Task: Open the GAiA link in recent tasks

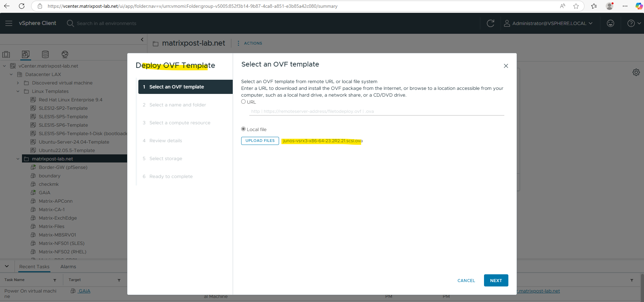Action: coord(84,291)
